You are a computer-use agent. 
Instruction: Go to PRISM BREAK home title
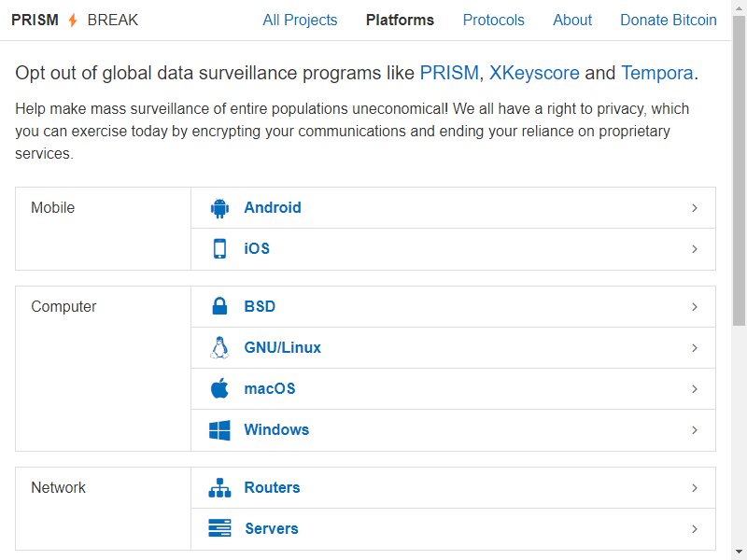[75, 20]
